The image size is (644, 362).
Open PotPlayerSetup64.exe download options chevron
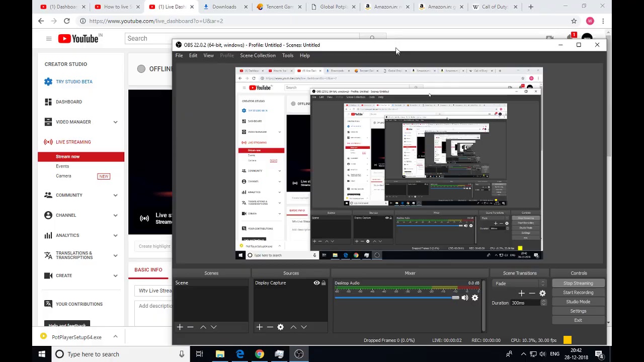point(115,337)
